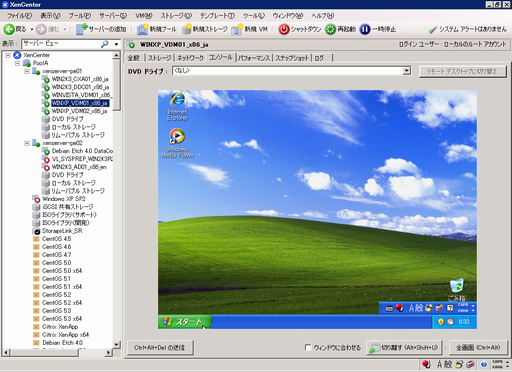The height and width of the screenshot is (372, 512).
Task: Select WINVISTA_VDM01 VM in the tree
Action: (x=82, y=95)
